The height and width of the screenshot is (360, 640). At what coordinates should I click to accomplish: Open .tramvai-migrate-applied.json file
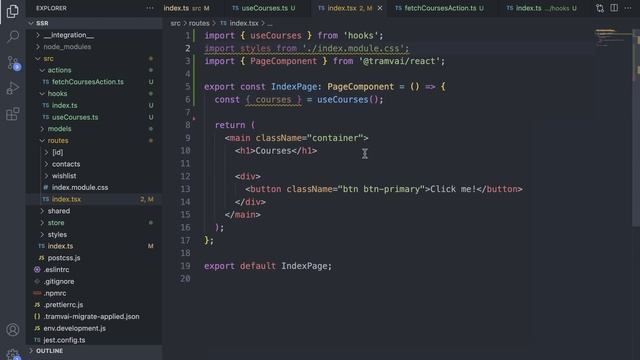[94, 317]
